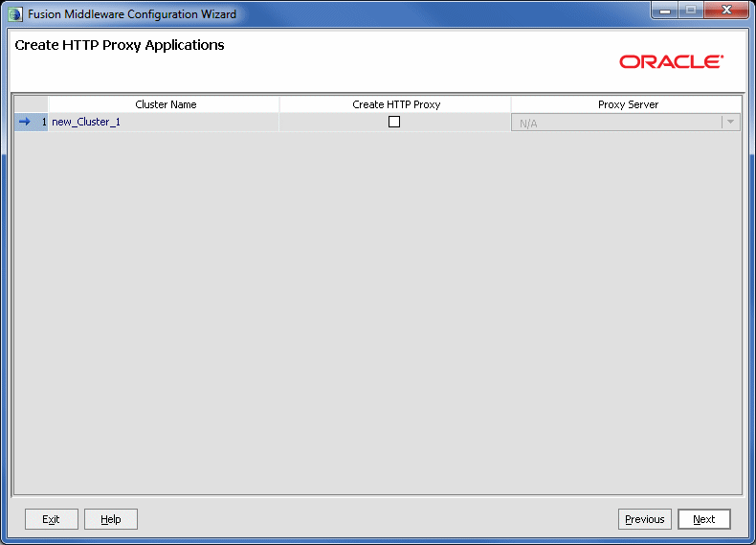Click the Cluster Name column header
756x545 pixels.
click(164, 104)
